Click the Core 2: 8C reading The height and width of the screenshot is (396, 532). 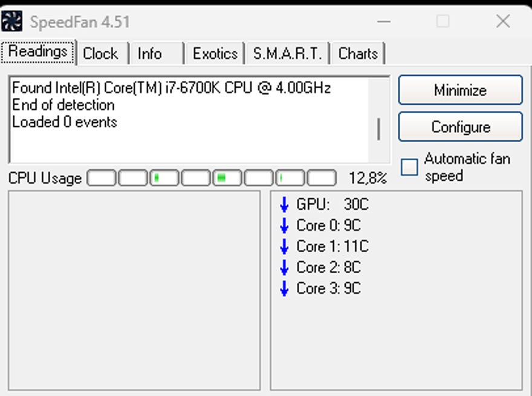(x=328, y=267)
